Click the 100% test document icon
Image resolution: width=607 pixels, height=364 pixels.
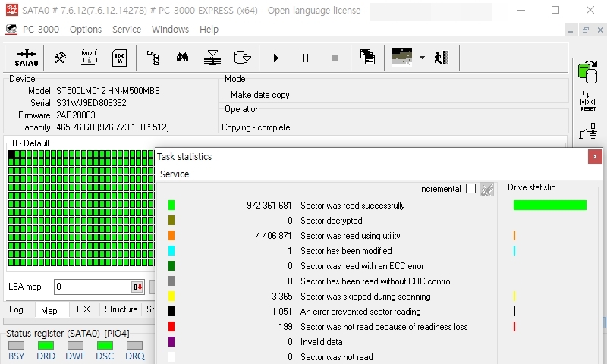point(119,58)
